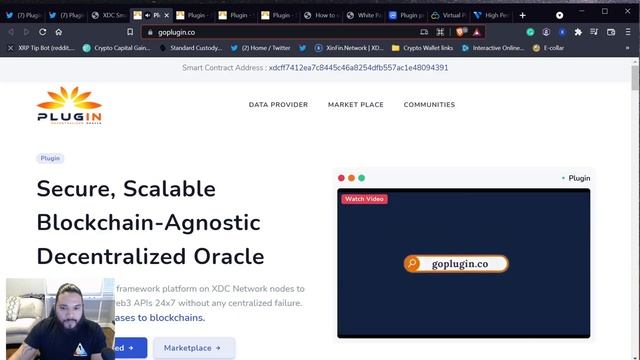Viewport: 640px width, 360px height.
Task: Show more bookmarks with the overflow chevron
Action: 627,48
